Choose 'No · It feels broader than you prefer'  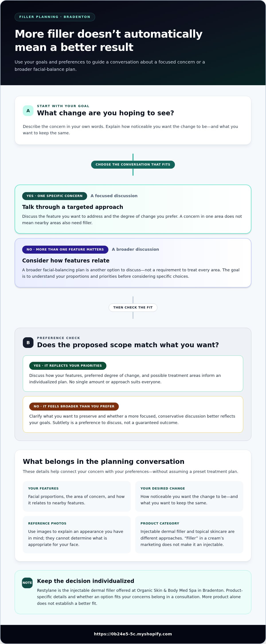click(74, 407)
